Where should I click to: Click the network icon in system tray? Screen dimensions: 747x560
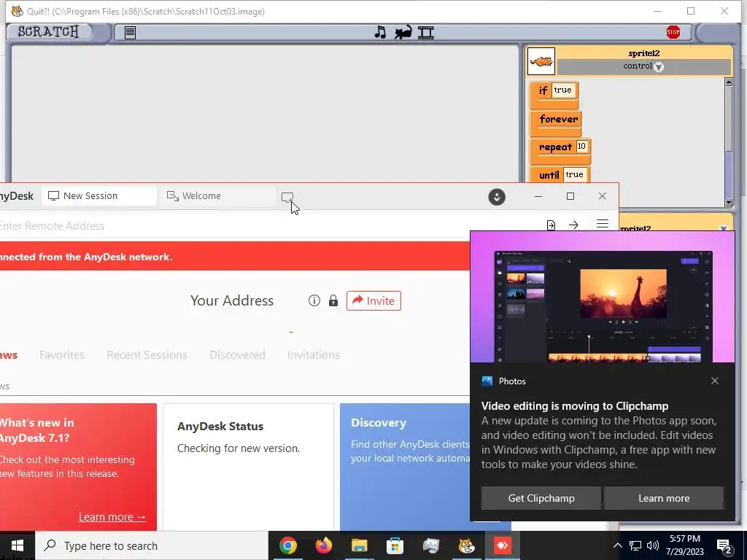(635, 545)
